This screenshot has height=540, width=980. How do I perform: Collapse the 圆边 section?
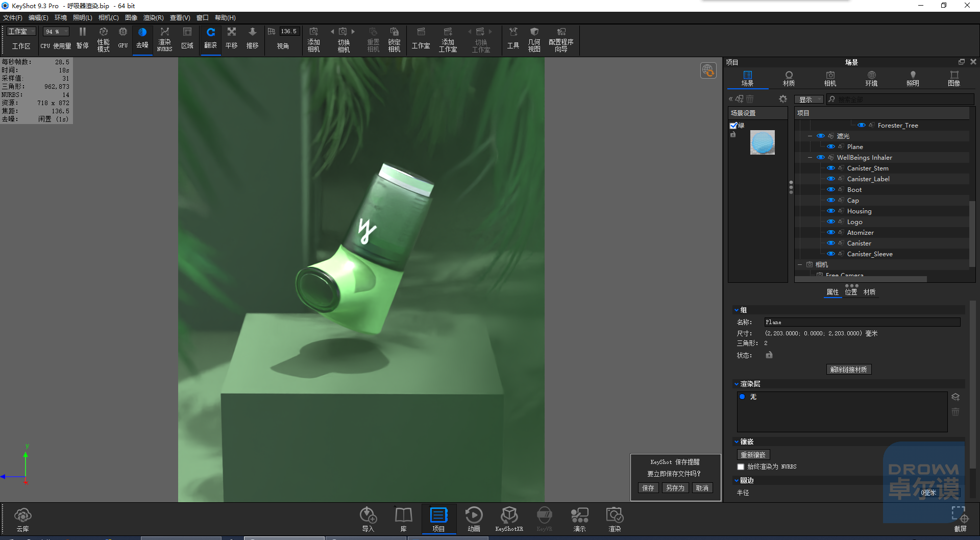point(737,480)
